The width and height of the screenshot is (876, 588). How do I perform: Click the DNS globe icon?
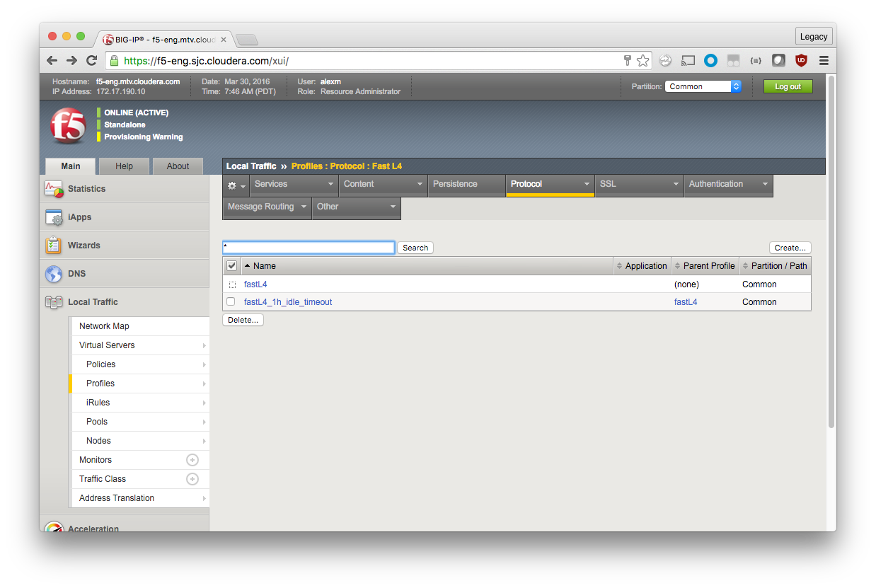(54, 274)
